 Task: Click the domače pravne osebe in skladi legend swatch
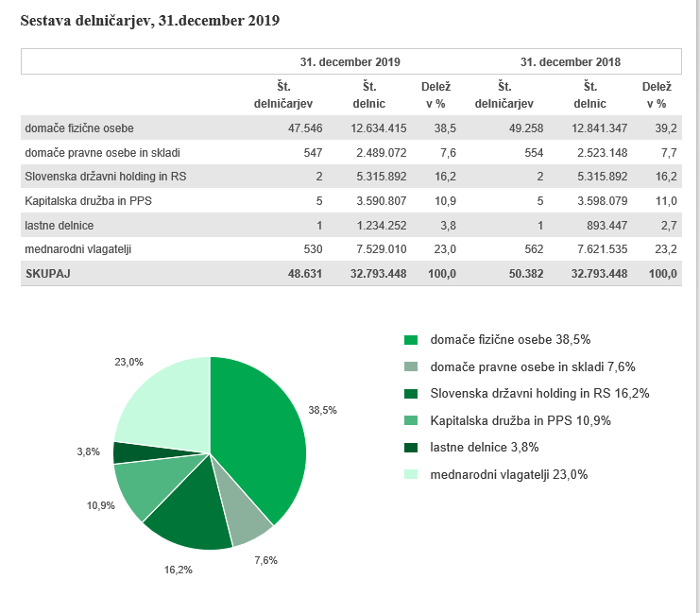pyautogui.click(x=411, y=367)
